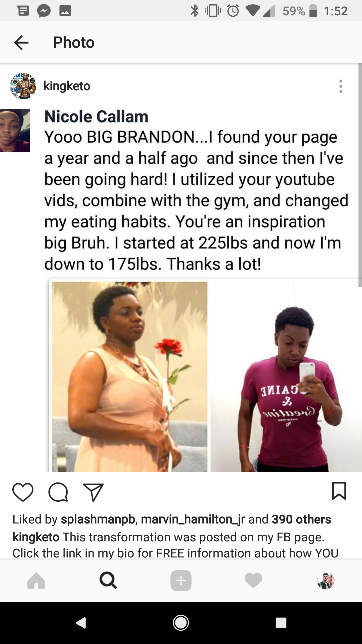Open splashmanpb's profile from likes
362x644 pixels.
click(x=98, y=519)
